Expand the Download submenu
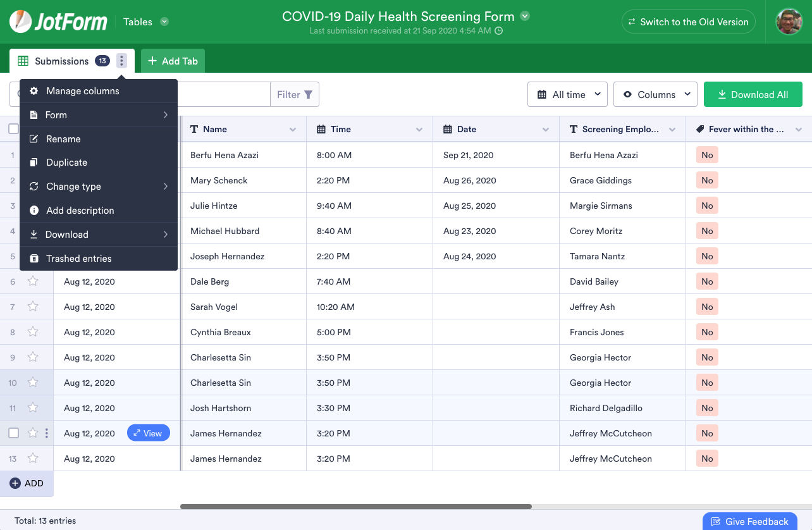 (x=99, y=235)
